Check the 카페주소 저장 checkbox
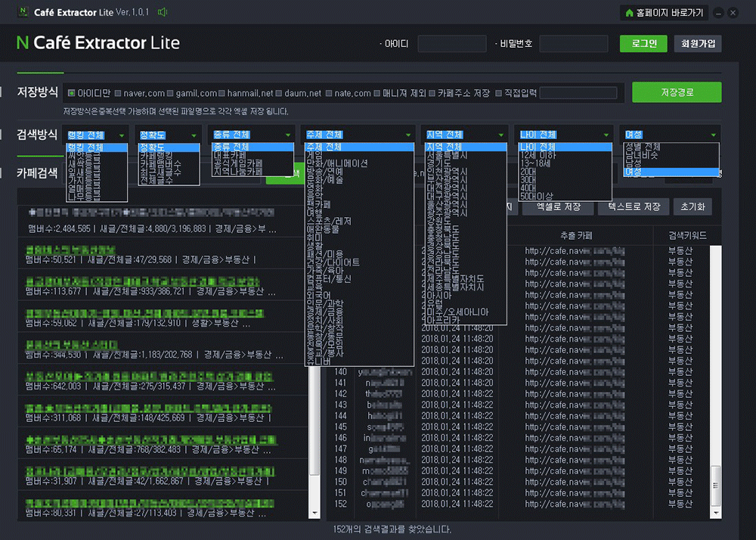 [x=432, y=93]
